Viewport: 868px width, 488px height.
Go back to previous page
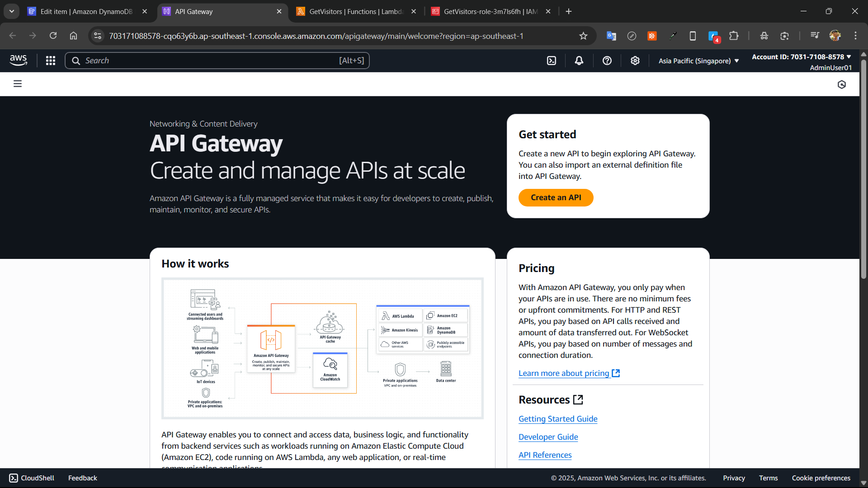(13, 36)
